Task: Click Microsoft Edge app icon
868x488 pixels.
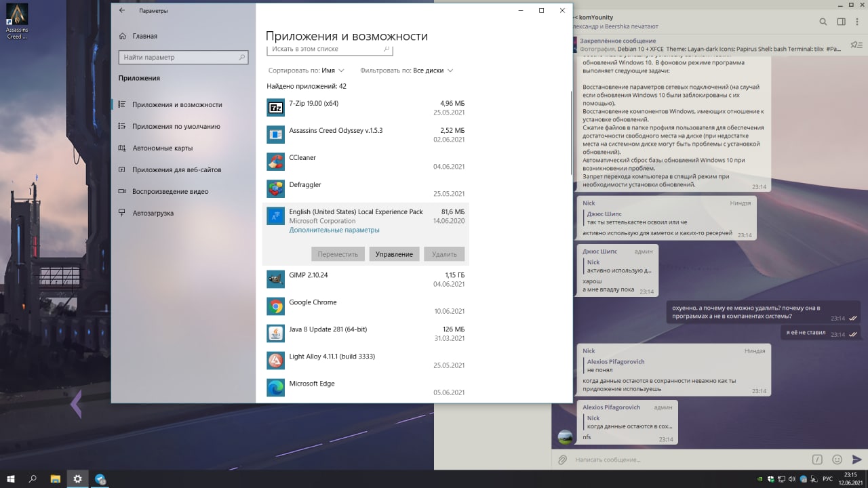Action: coord(275,388)
